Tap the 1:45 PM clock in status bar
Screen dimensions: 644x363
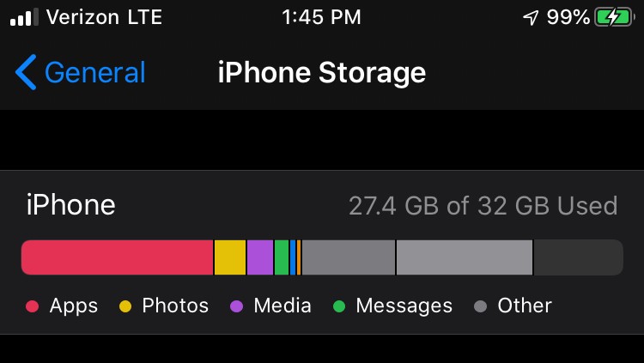[322, 18]
